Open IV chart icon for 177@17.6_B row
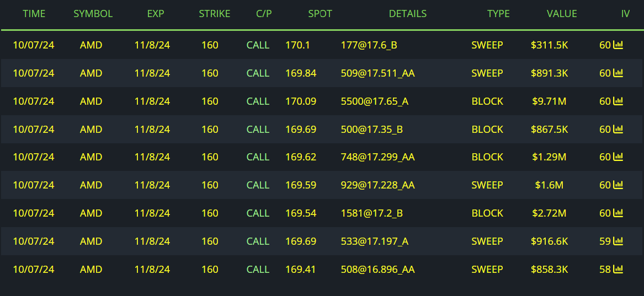 tap(618, 45)
